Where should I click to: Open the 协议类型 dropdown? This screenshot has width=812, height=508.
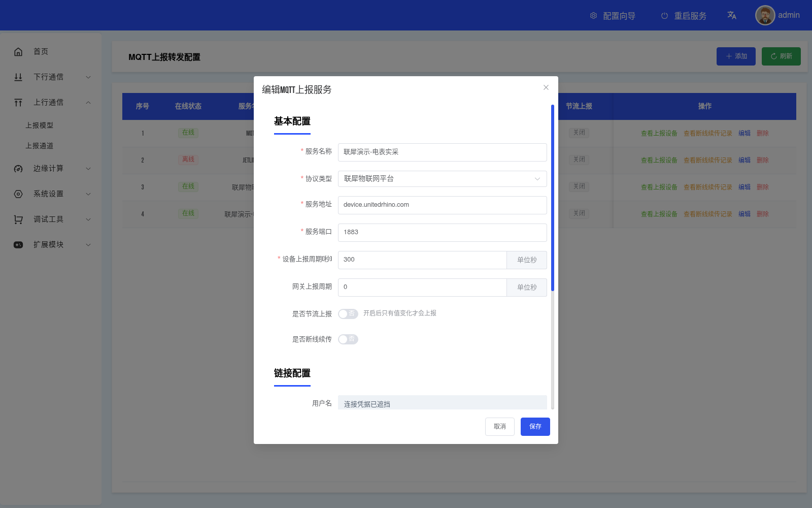tap(443, 179)
